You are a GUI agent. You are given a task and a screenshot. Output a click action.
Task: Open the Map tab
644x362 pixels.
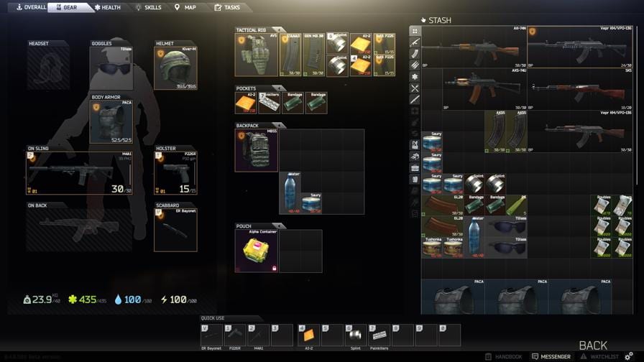tap(185, 7)
